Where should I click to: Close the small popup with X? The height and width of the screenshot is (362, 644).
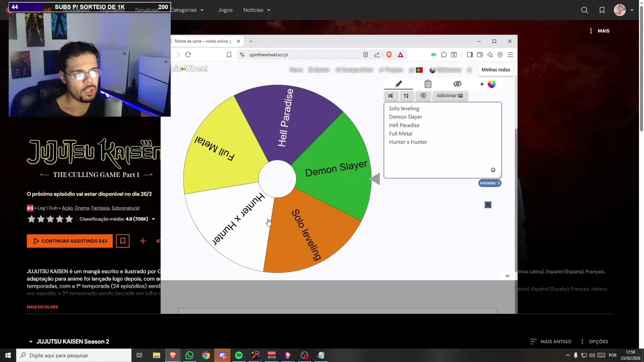(488, 205)
